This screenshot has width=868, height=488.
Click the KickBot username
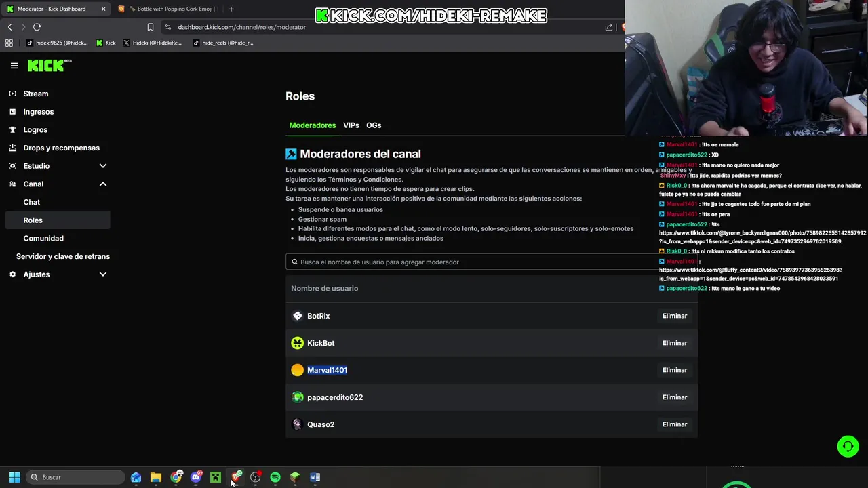click(321, 343)
